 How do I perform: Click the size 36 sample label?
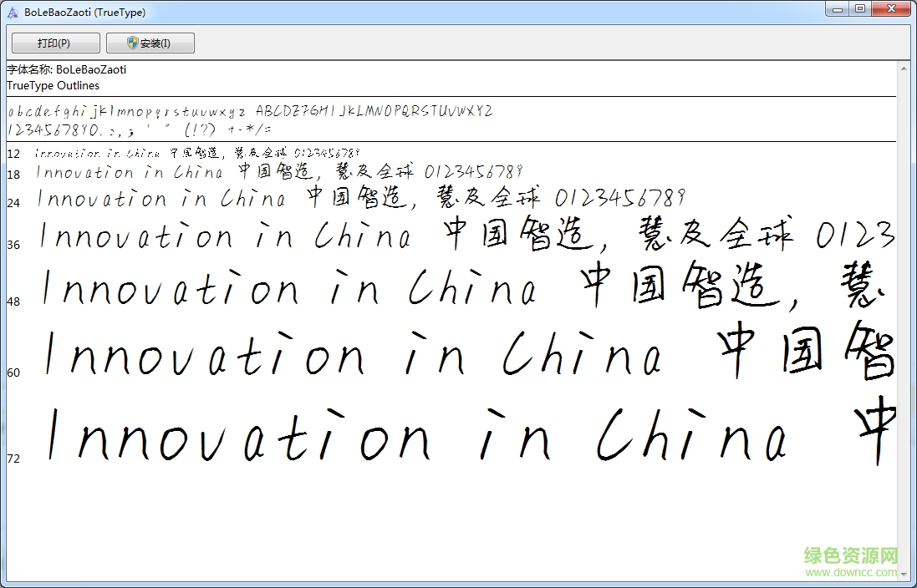(x=13, y=245)
